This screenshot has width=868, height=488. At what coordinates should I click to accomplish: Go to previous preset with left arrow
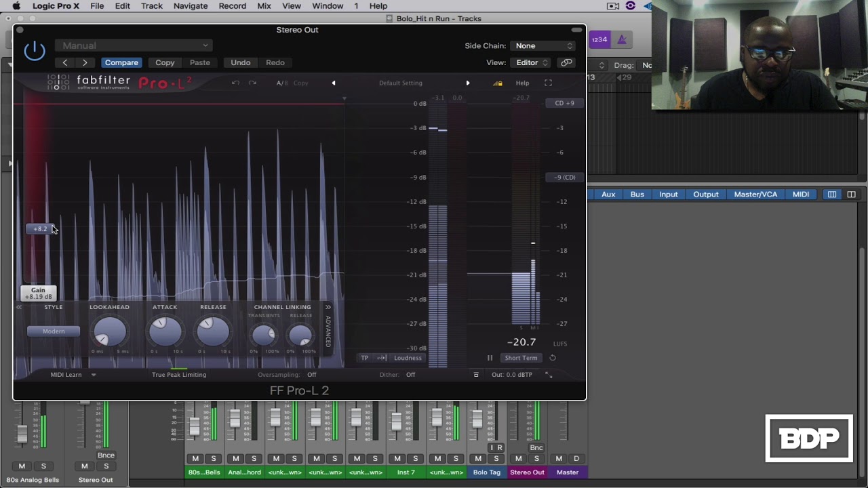click(65, 62)
